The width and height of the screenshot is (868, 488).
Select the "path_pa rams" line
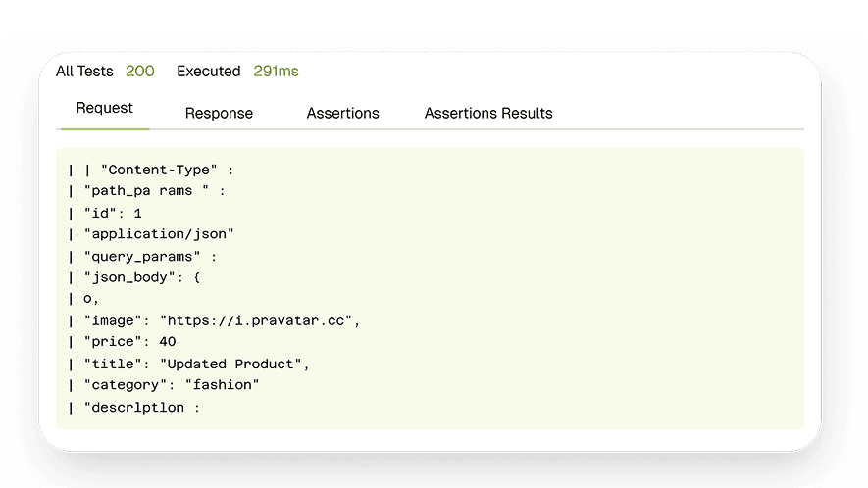pos(154,191)
